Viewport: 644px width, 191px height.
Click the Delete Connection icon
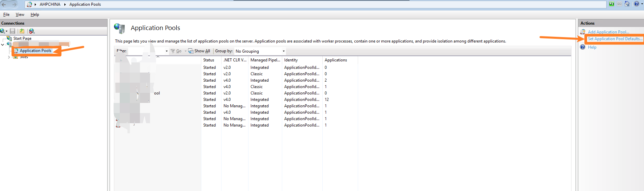pos(32,31)
